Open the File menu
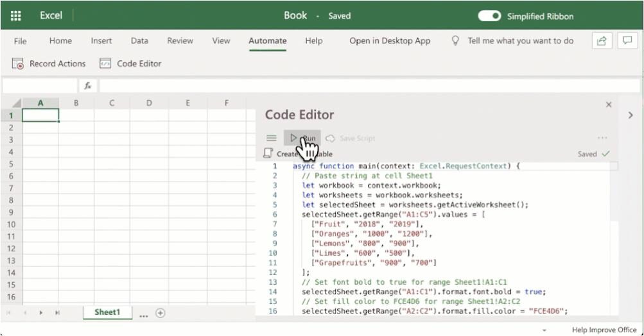Screen dimensions: 644x336 click(21, 40)
